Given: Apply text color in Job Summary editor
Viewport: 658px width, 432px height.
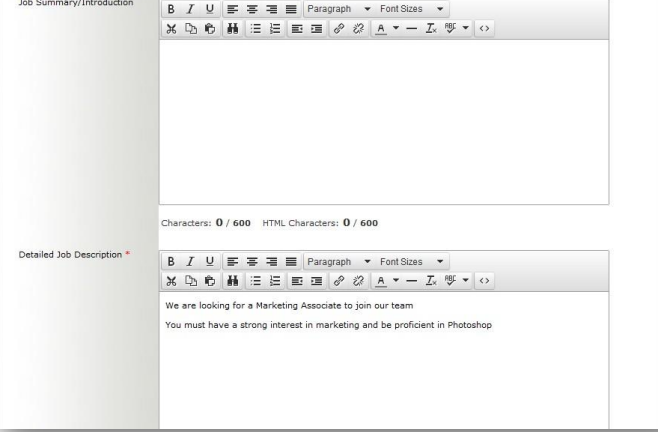Looking at the screenshot, I should coord(381,29).
